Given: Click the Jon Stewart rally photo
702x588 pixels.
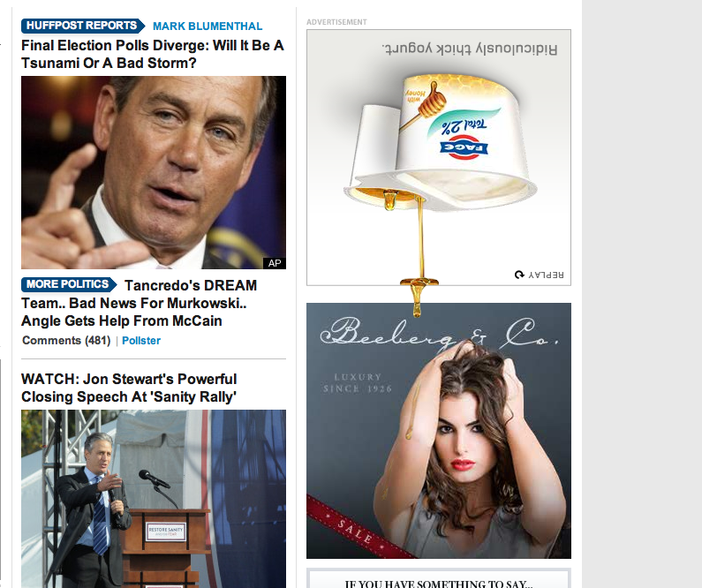Looking at the screenshot, I should point(154,499).
